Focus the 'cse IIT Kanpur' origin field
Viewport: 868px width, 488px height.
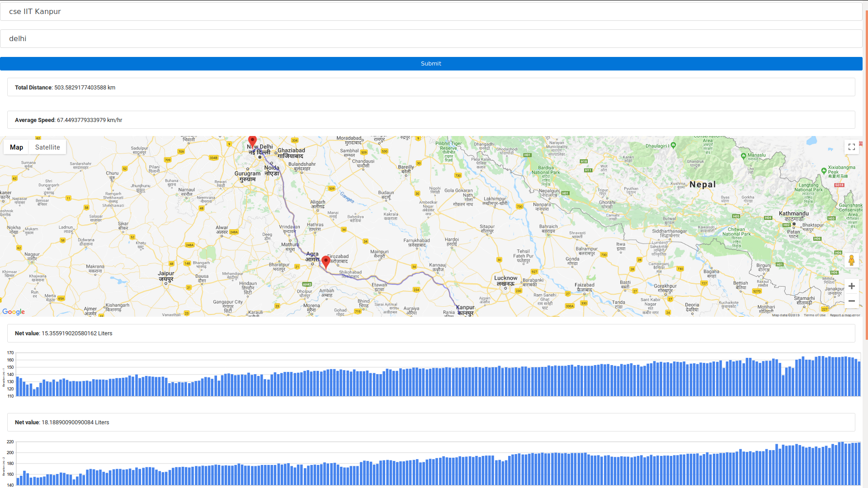coord(431,11)
